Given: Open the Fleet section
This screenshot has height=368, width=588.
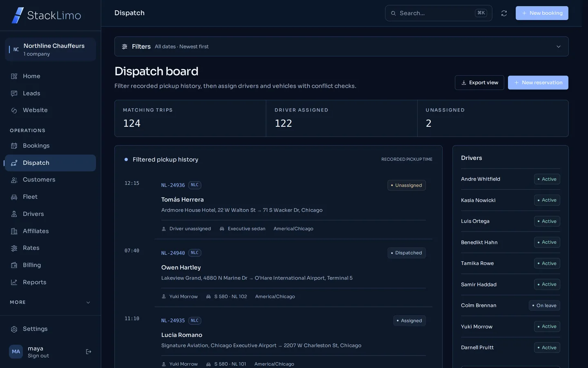Looking at the screenshot, I should pos(50,197).
